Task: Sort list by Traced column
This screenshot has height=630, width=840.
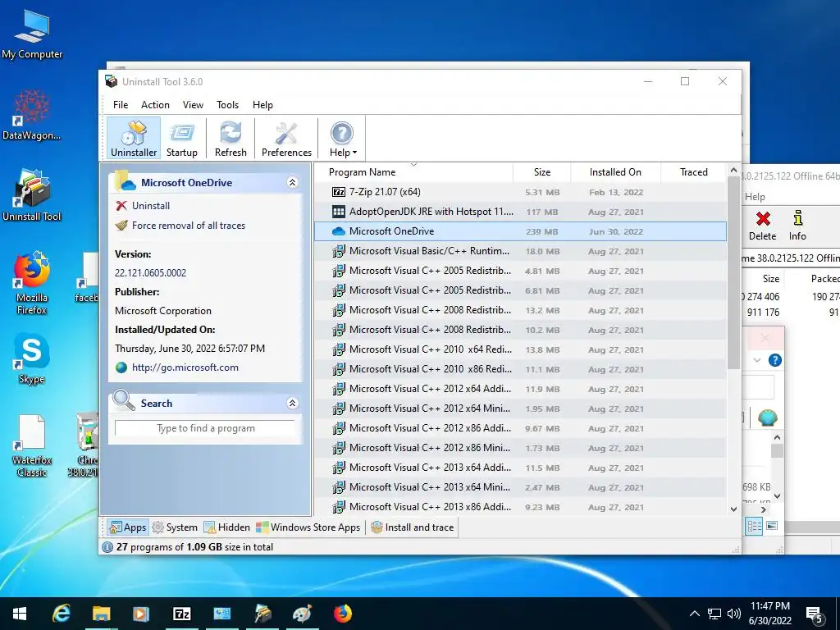Action: tap(694, 172)
